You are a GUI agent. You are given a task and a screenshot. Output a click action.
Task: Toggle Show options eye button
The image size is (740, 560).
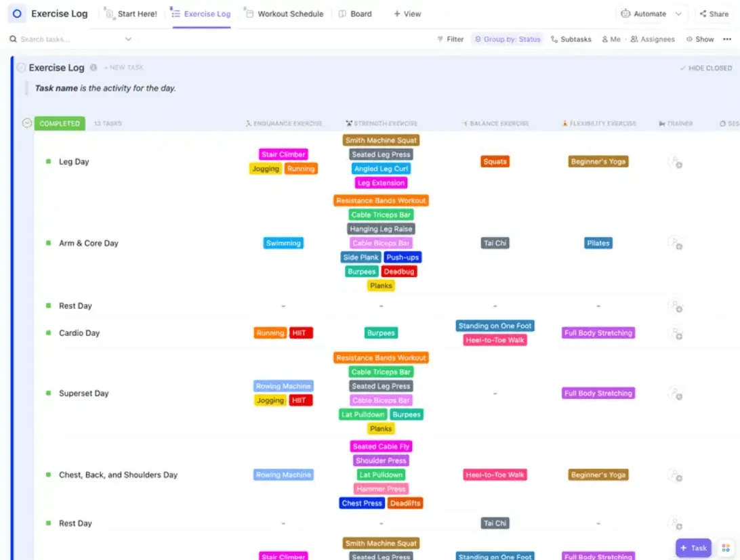point(700,39)
